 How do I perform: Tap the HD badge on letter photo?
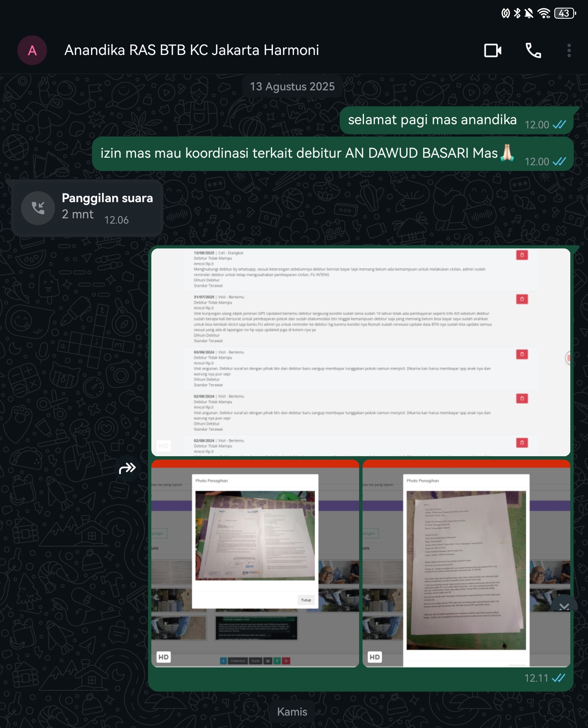[164, 657]
